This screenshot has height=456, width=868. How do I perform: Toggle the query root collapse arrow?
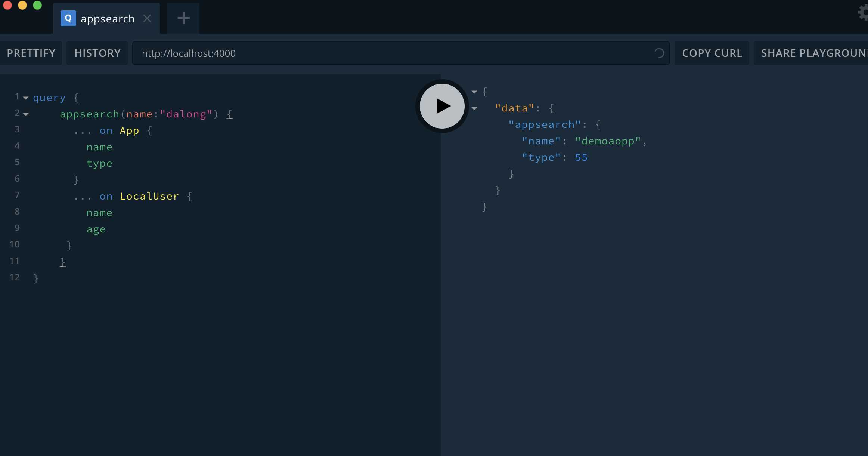click(26, 98)
